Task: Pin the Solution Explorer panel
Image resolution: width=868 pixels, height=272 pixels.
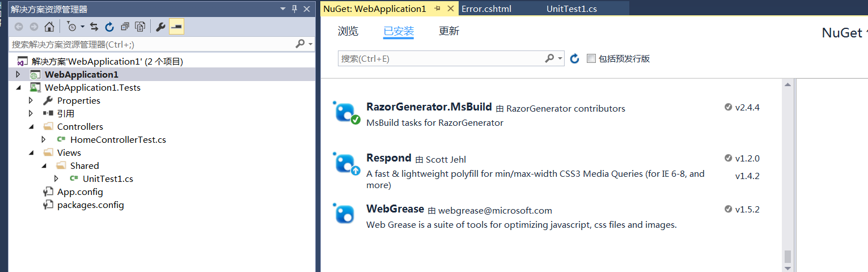Action: pyautogui.click(x=294, y=9)
